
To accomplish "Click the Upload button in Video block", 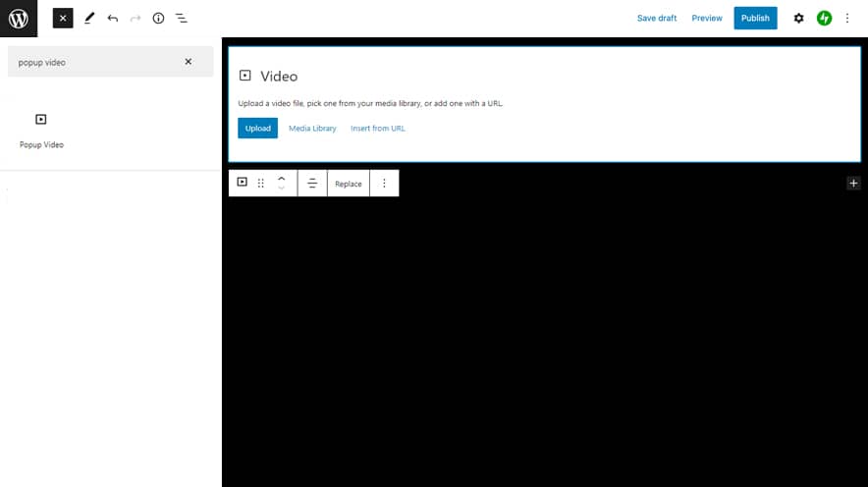I will coord(257,128).
